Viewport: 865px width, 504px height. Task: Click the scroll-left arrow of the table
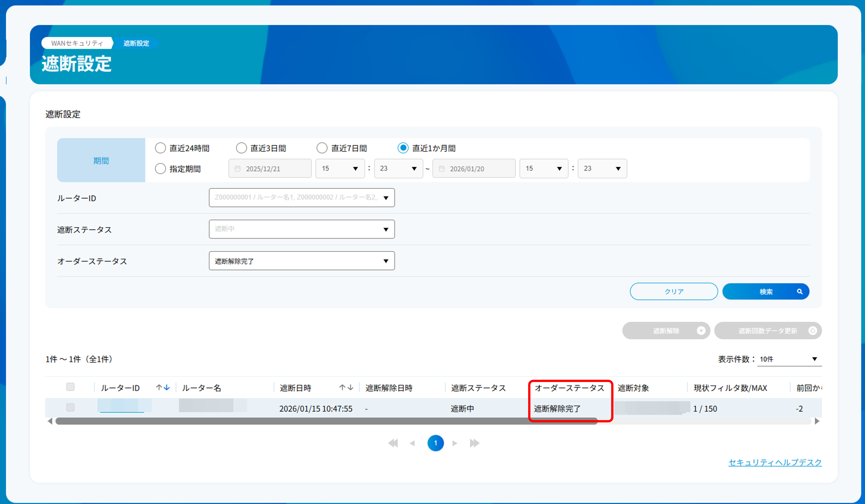pyautogui.click(x=50, y=421)
